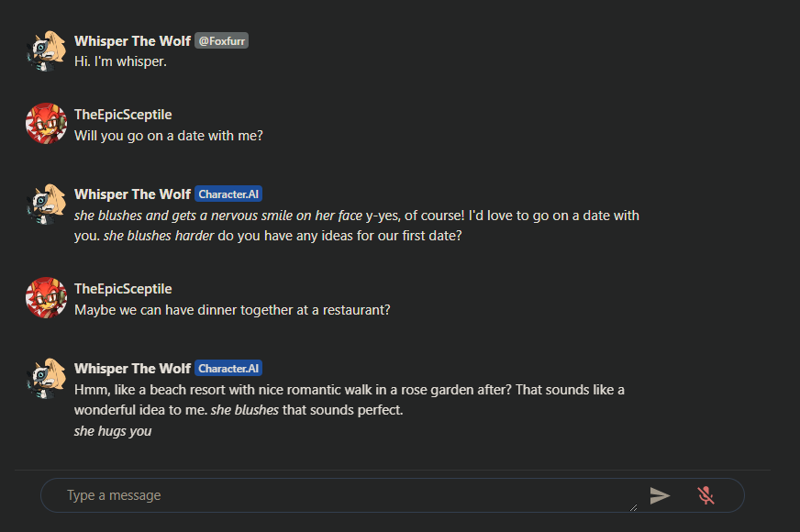Image resolution: width=800 pixels, height=532 pixels.
Task: Open the bottom-most Whisper The Wolf avatar
Action: point(45,378)
